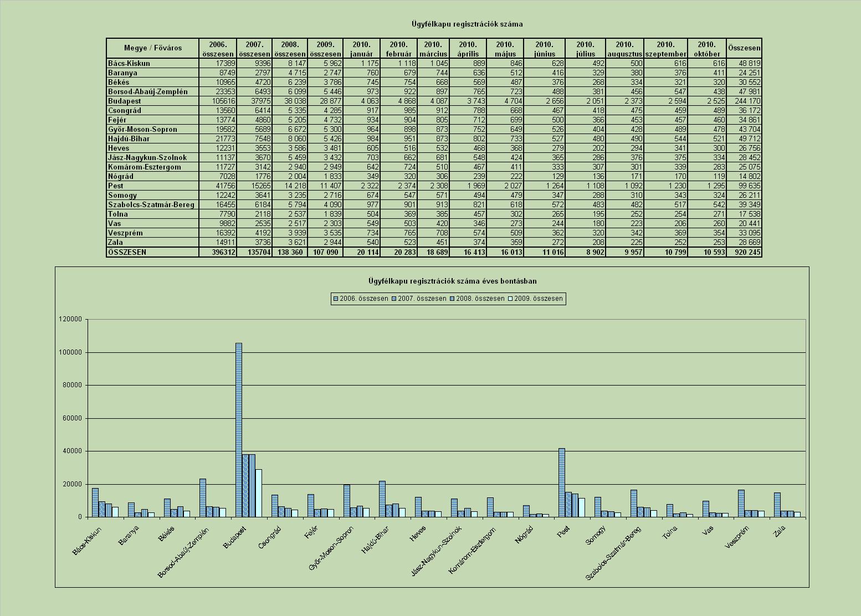The height and width of the screenshot is (616, 861).
Task: Click the Pest 2006 bar in chart
Action: pos(562,482)
